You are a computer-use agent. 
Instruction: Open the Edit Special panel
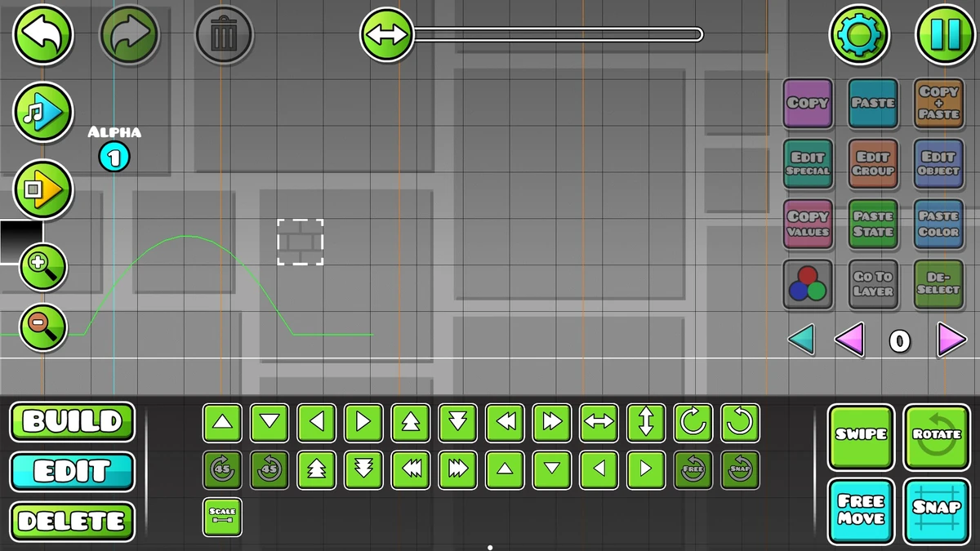808,164
